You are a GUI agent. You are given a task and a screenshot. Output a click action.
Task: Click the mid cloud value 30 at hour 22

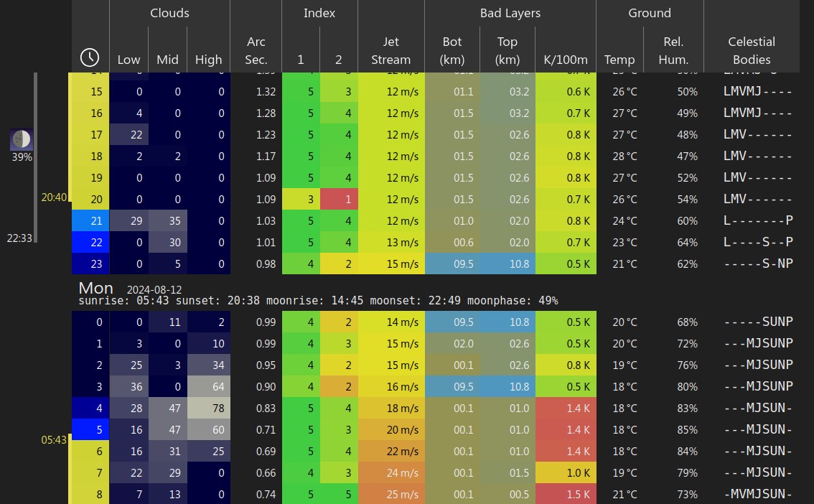(168, 243)
